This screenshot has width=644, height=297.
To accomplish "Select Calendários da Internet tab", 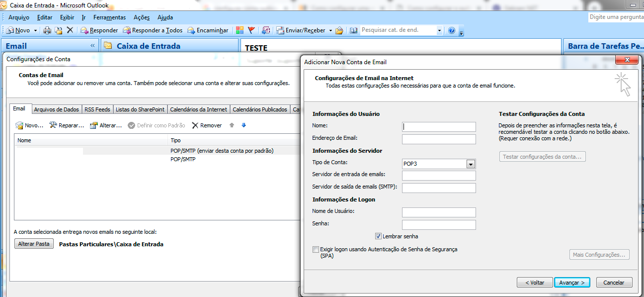I will pyautogui.click(x=198, y=109).
